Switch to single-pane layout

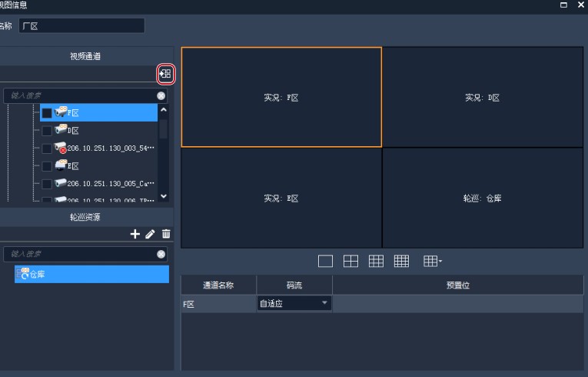click(325, 261)
